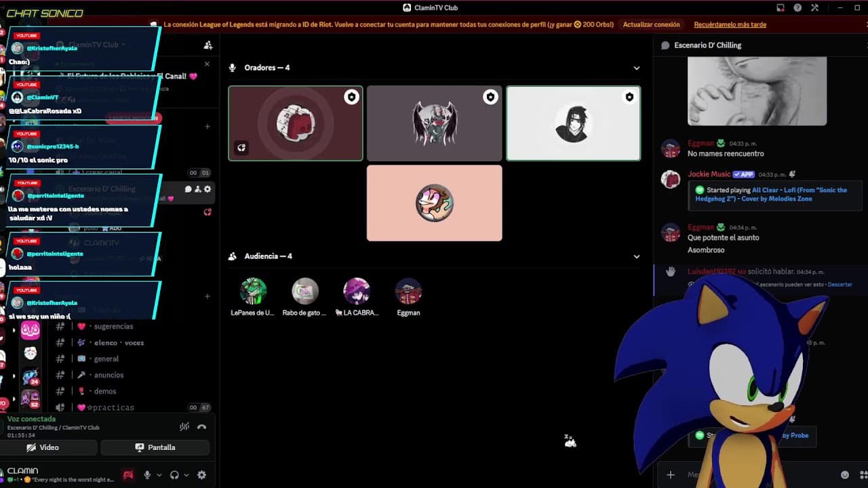Open the Help icon in title bar
This screenshot has width=868, height=488.
(797, 7)
